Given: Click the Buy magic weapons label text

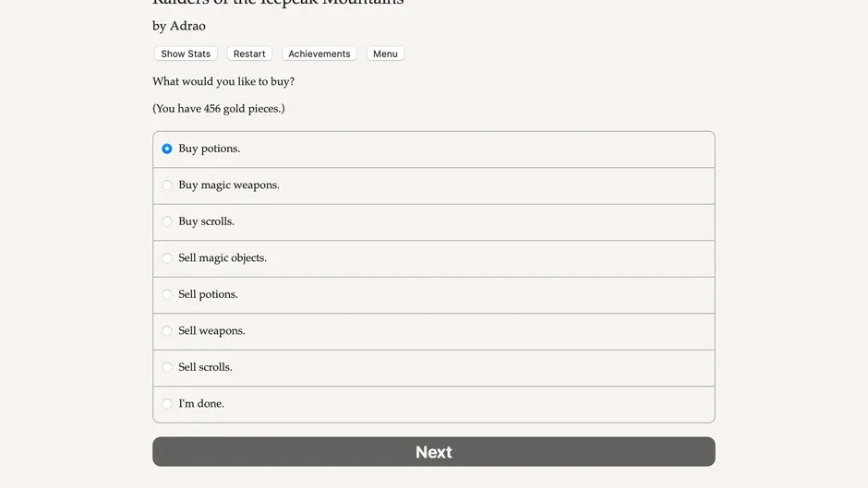Looking at the screenshot, I should [229, 185].
